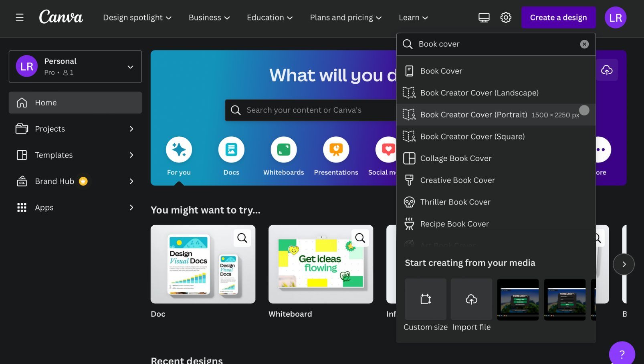
Task: Select the Thriller Book Cover suggestion
Action: point(455,202)
